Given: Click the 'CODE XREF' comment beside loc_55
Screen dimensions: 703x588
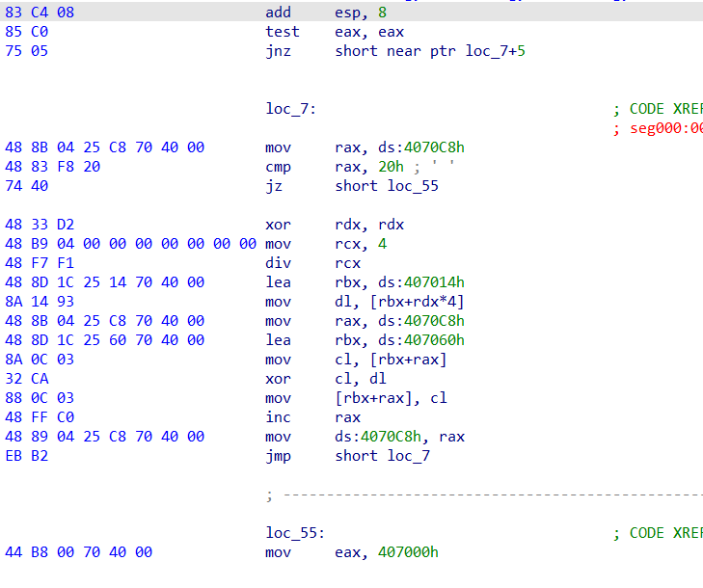Looking at the screenshot, I should tap(658, 533).
